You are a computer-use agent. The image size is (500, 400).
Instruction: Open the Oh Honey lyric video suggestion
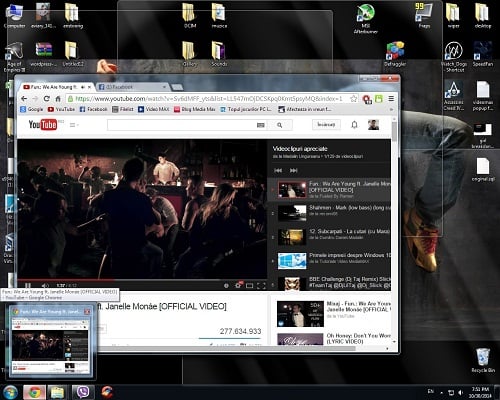[x=334, y=339]
